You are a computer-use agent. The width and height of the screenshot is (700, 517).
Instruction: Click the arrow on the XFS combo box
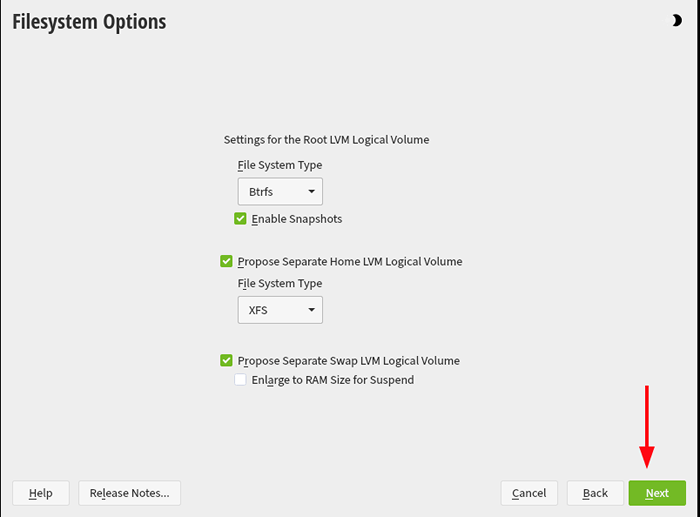(312, 310)
